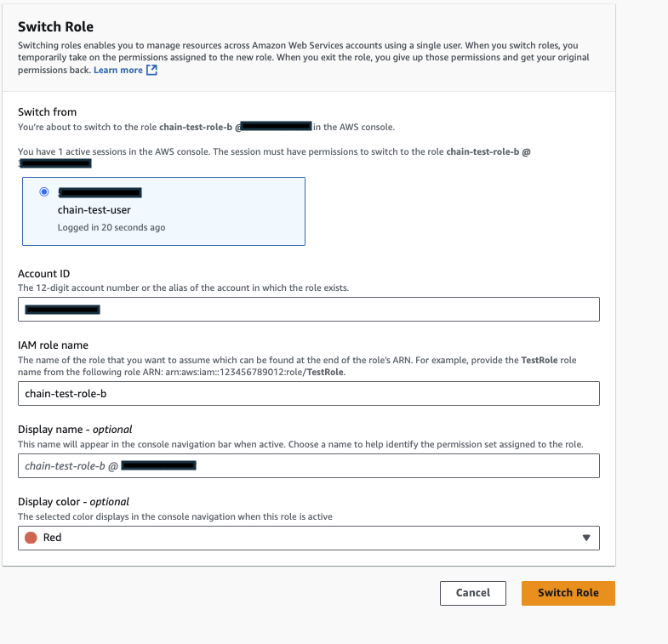Click the Display name optional text box
Image resolution: width=668 pixels, height=644 pixels.
tap(309, 465)
